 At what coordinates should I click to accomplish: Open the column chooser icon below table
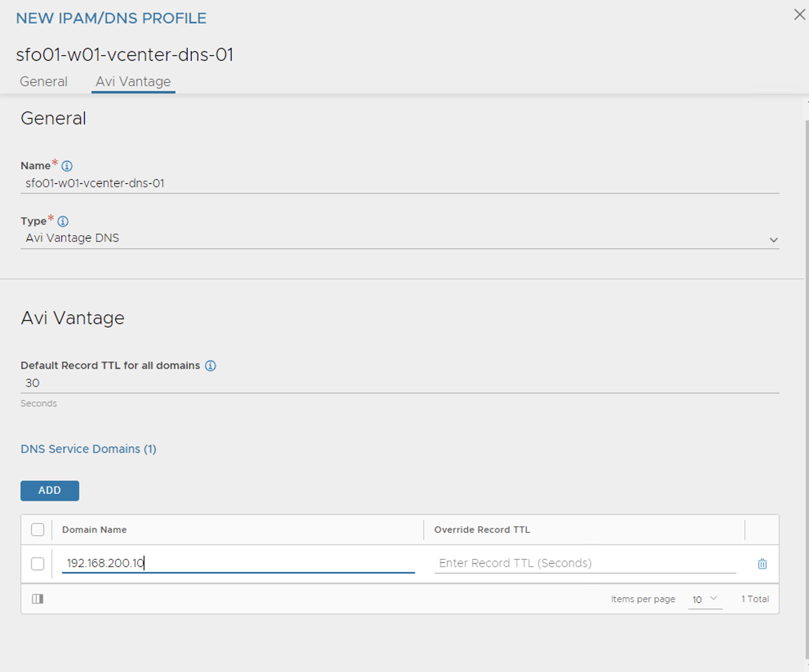point(38,599)
